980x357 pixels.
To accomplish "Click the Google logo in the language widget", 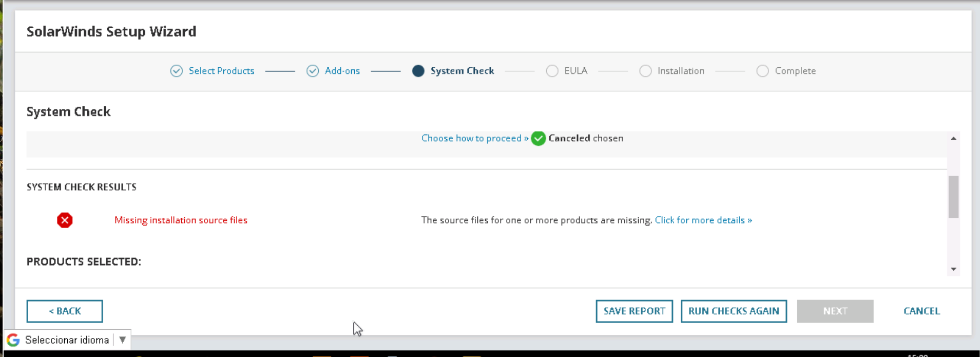I will pyautogui.click(x=13, y=340).
